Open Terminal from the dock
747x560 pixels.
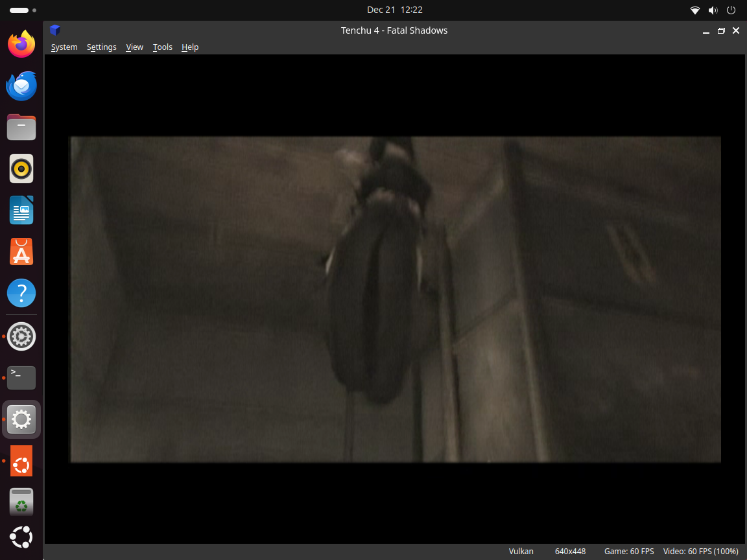21,378
